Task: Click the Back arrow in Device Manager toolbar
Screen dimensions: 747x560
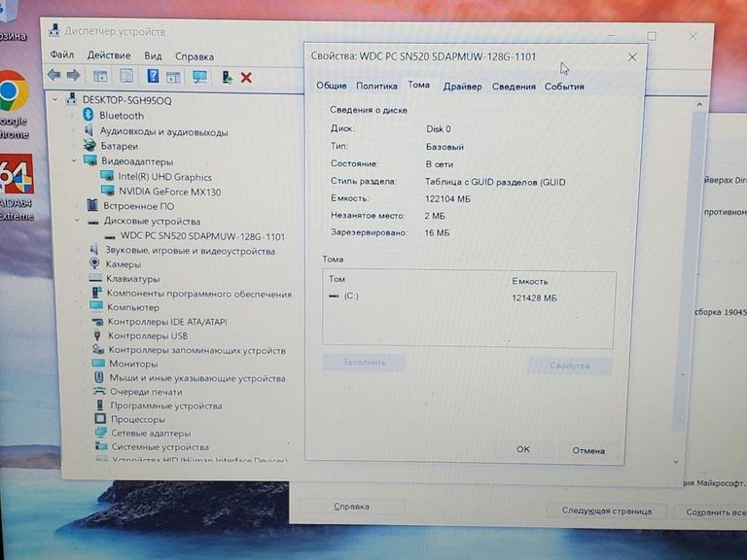Action: (53, 75)
